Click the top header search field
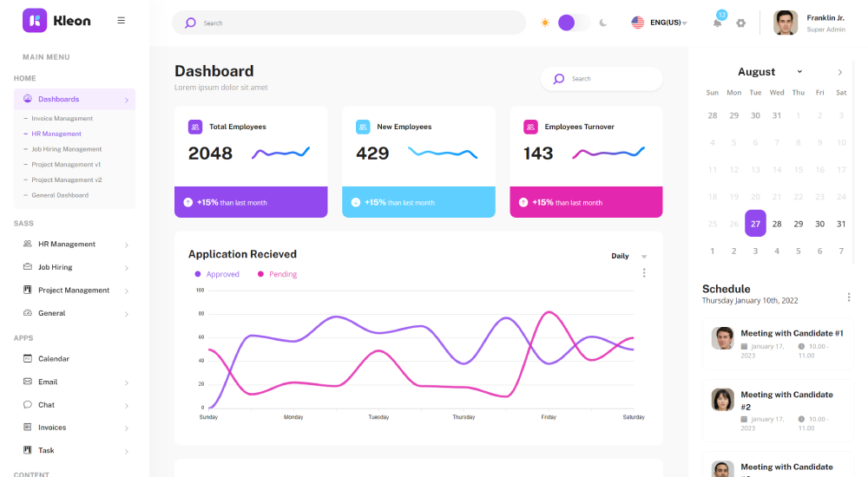Screen dimensions: 868x477 tap(356, 23)
